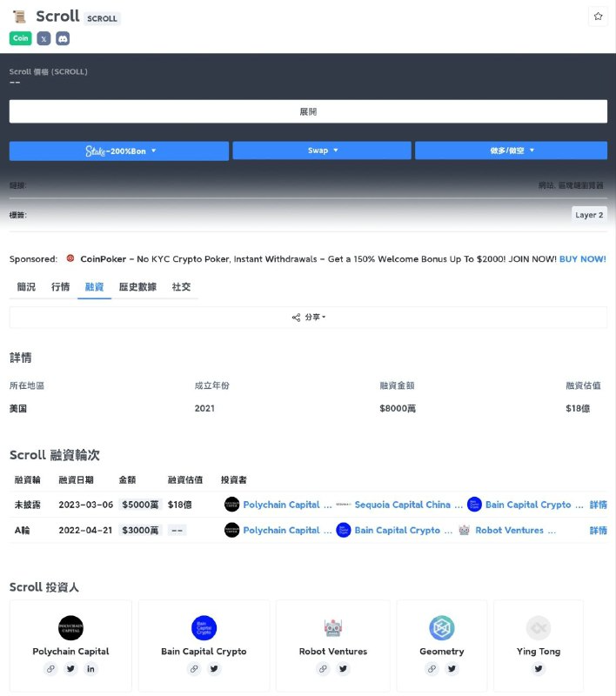
Task: Switch to the 行情 tab
Action: tap(60, 287)
